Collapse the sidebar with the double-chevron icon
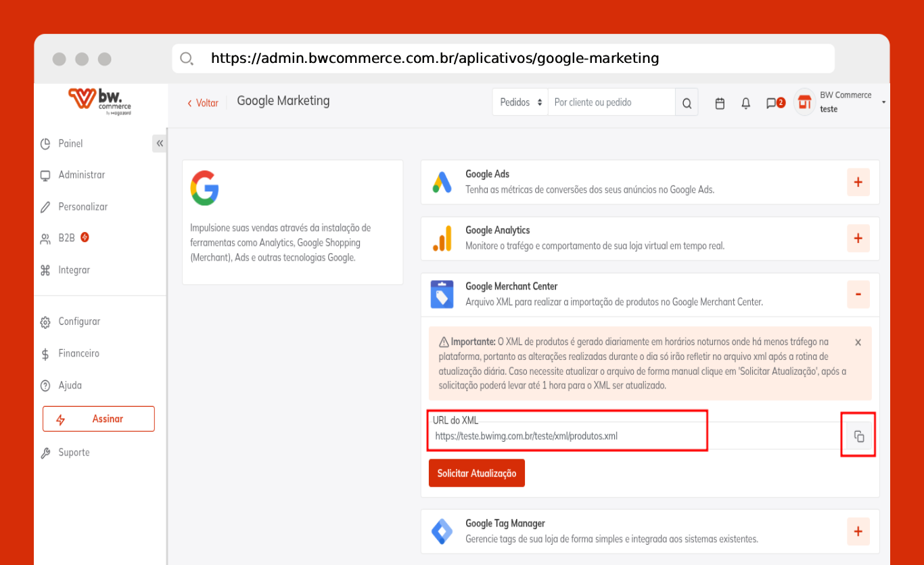 click(160, 143)
